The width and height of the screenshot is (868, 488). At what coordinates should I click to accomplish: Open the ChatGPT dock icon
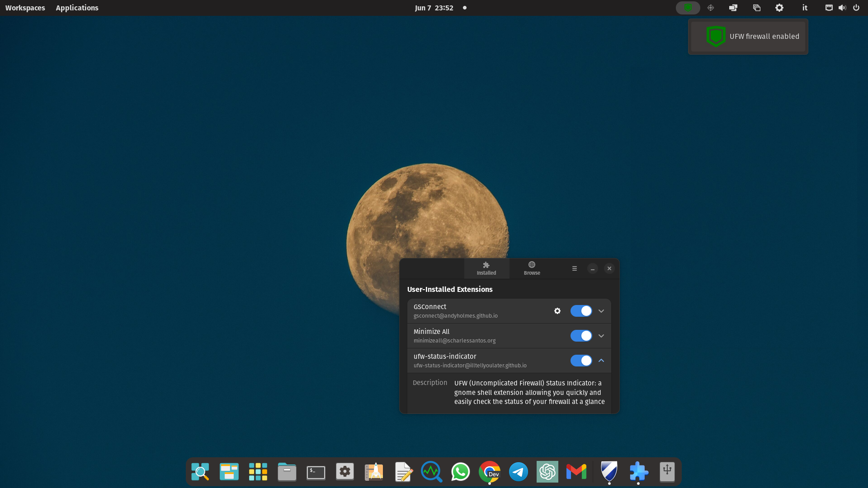(x=547, y=472)
